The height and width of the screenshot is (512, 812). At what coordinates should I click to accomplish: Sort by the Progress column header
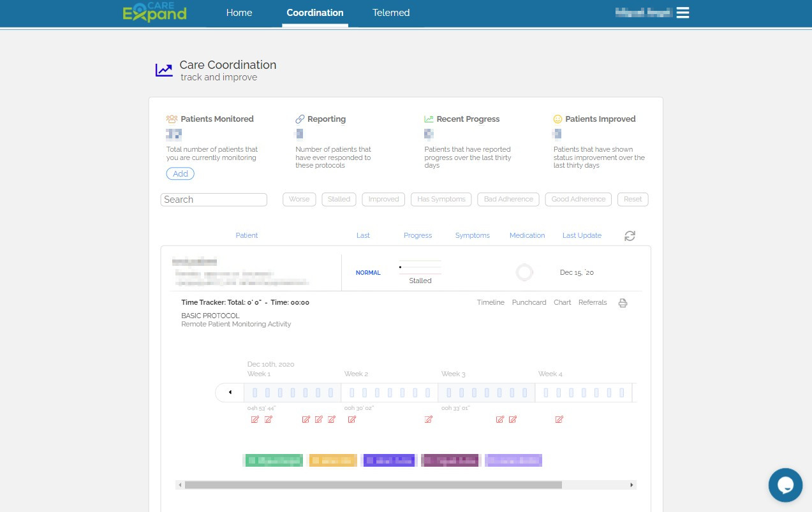click(418, 236)
